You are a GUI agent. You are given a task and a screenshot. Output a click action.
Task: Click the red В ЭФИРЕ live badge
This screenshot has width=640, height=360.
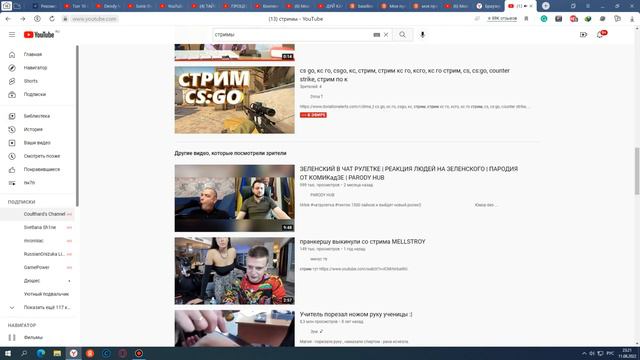tap(313, 115)
